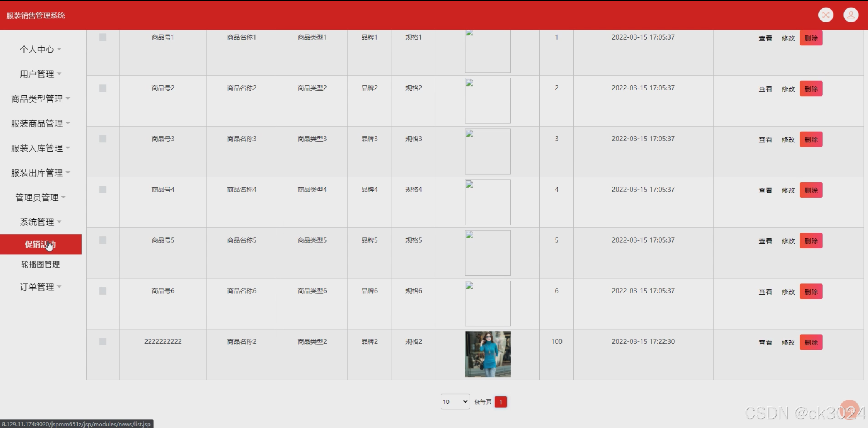Viewport: 868px width, 428px height.
Task: Click the circular X icon in header
Action: [x=826, y=15]
